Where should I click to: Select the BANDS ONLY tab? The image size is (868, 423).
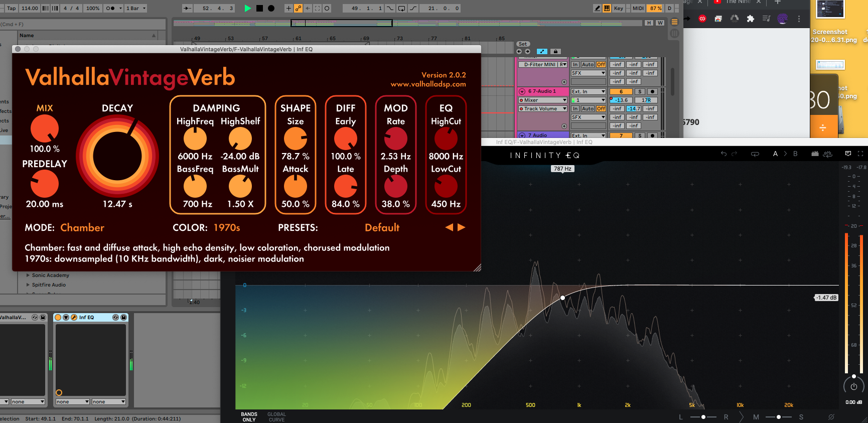coord(249,417)
